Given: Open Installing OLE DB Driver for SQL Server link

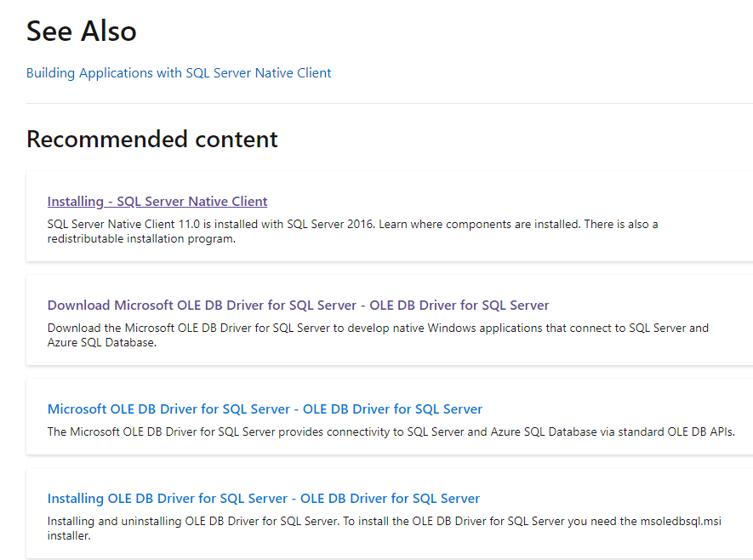Looking at the screenshot, I should point(263,498).
